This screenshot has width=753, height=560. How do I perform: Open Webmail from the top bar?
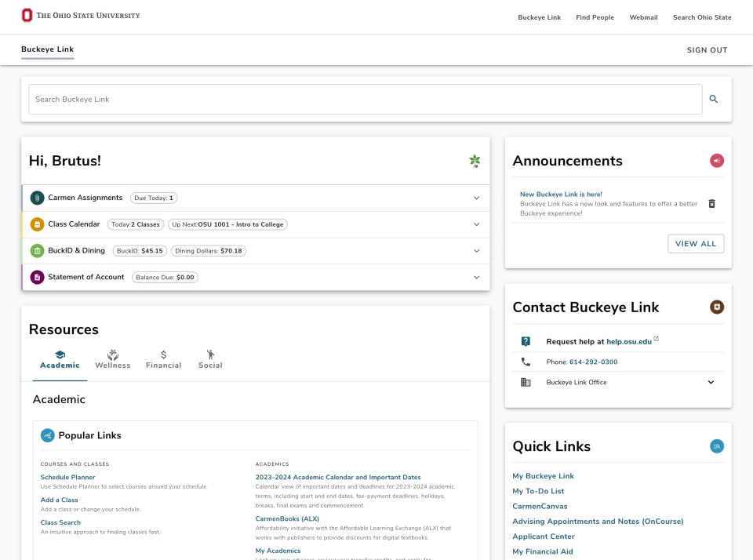[643, 17]
